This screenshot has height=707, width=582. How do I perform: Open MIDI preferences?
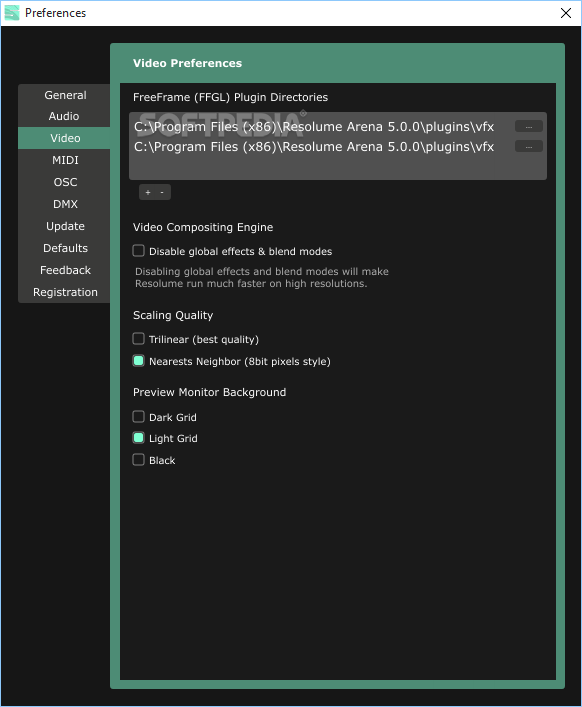(65, 161)
